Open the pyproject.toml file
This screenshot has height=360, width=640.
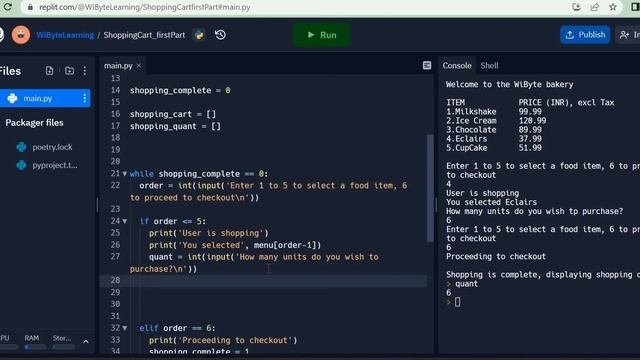coord(55,165)
